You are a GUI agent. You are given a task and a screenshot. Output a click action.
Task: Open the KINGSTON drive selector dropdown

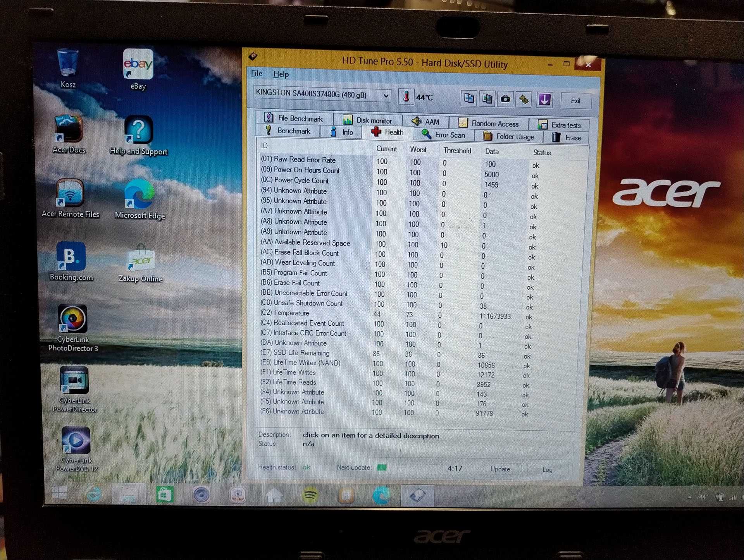(x=322, y=94)
